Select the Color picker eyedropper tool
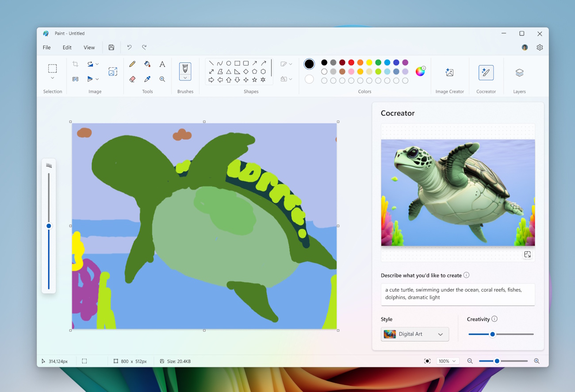575x392 pixels. tap(147, 79)
